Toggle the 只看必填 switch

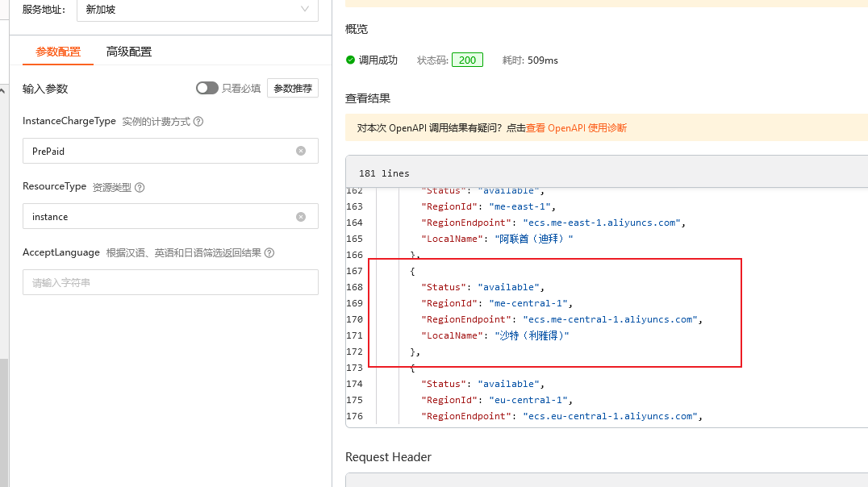[x=207, y=88]
